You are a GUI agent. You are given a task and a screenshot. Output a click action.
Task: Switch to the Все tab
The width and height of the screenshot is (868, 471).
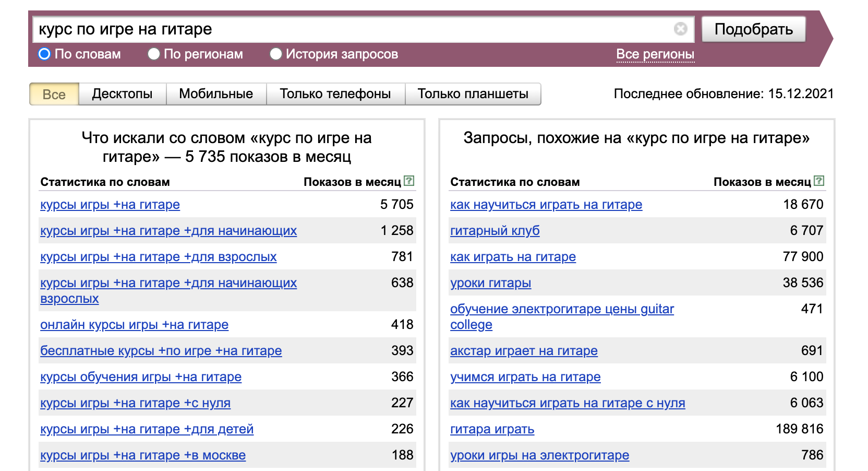[54, 94]
